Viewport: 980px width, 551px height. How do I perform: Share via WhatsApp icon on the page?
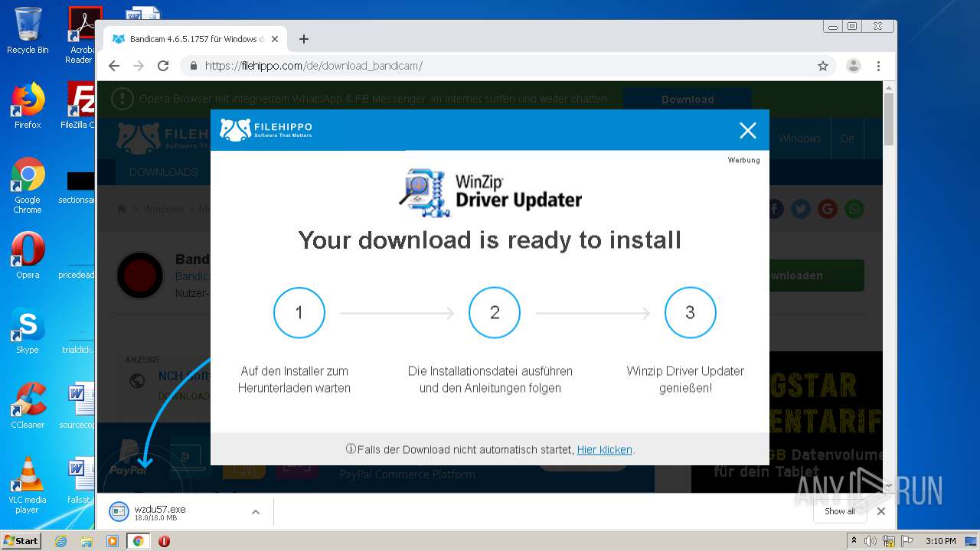(854, 209)
